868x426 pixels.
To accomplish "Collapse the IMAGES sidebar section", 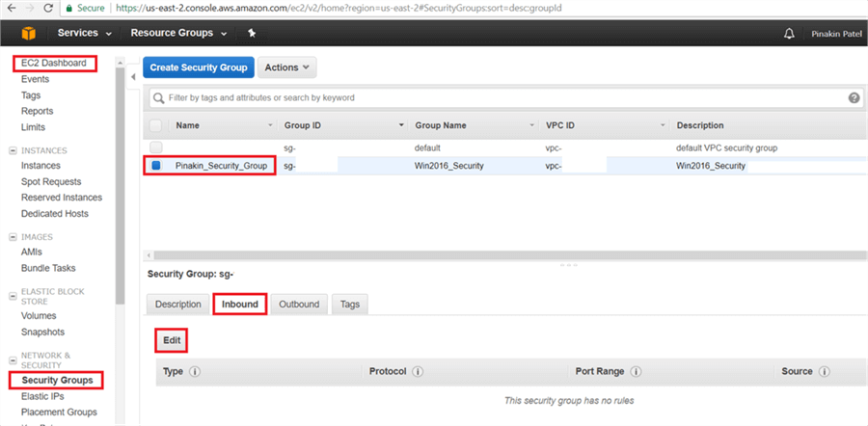I will click(13, 237).
